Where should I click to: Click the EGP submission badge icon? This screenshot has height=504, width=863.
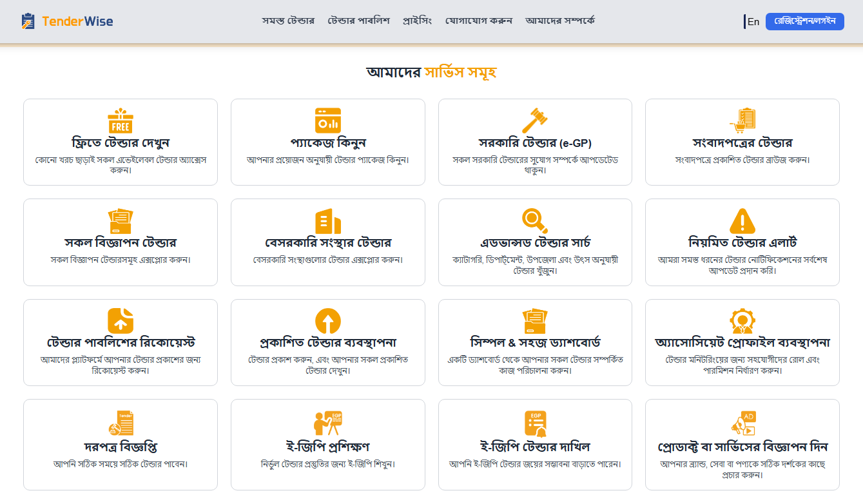[535, 423]
